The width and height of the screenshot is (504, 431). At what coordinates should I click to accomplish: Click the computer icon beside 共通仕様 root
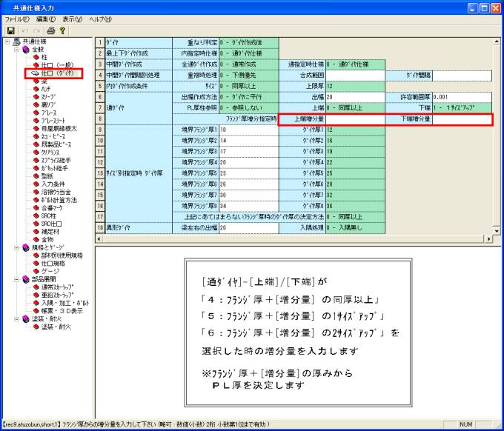coord(17,41)
